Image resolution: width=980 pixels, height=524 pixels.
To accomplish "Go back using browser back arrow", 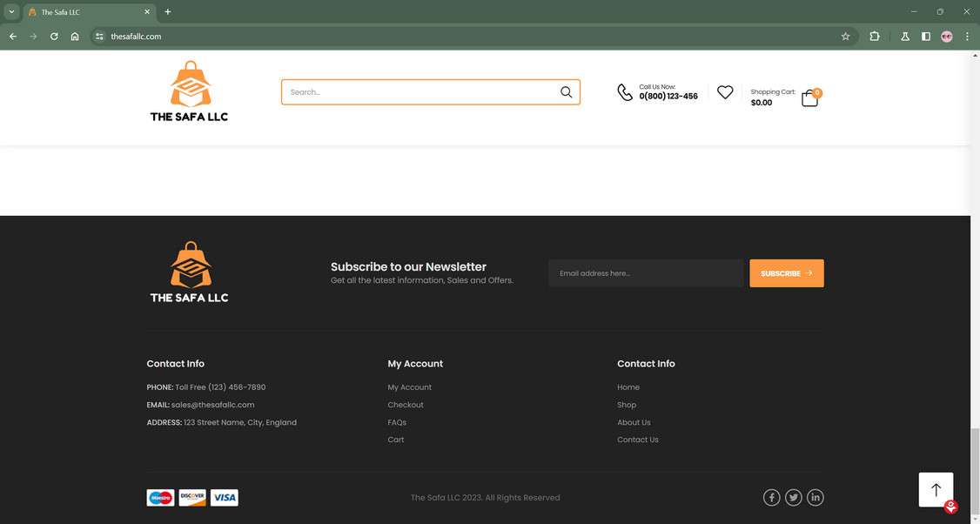I will [12, 37].
